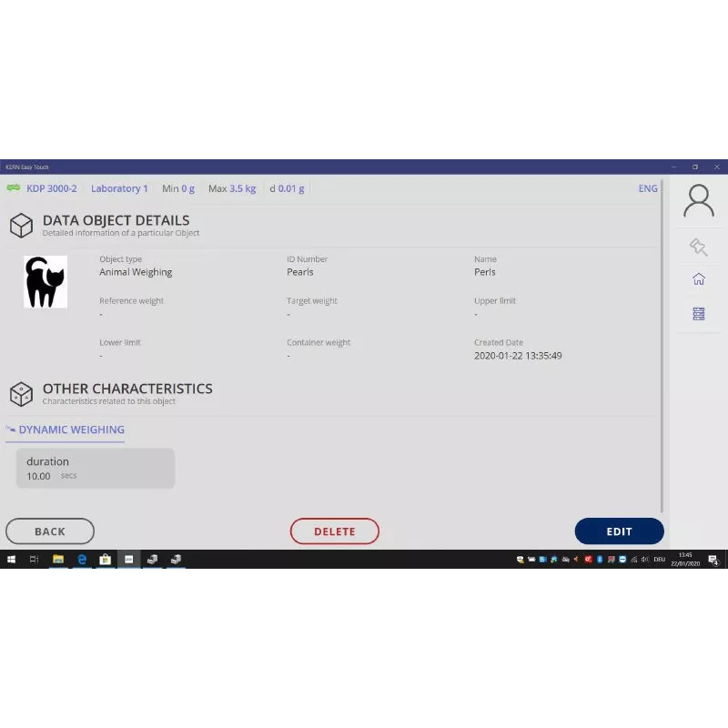The height and width of the screenshot is (728, 728).
Task: Switch language via ENG label
Action: 648,188
